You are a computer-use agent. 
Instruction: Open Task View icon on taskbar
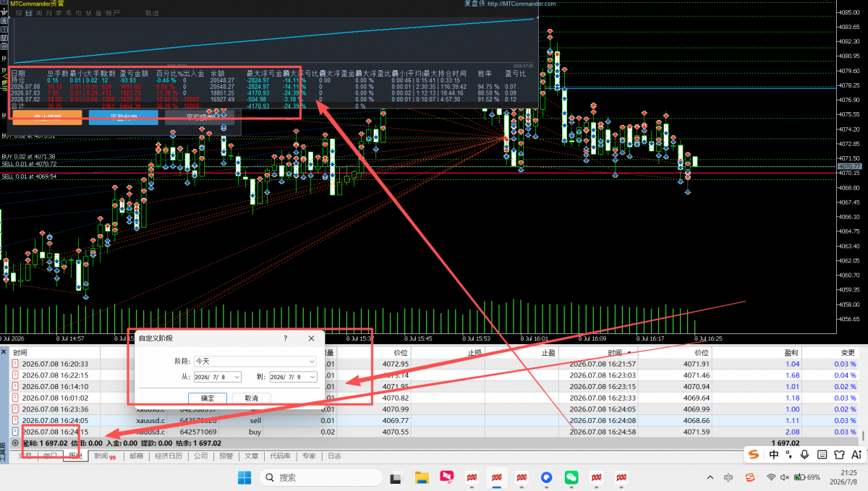point(396,477)
